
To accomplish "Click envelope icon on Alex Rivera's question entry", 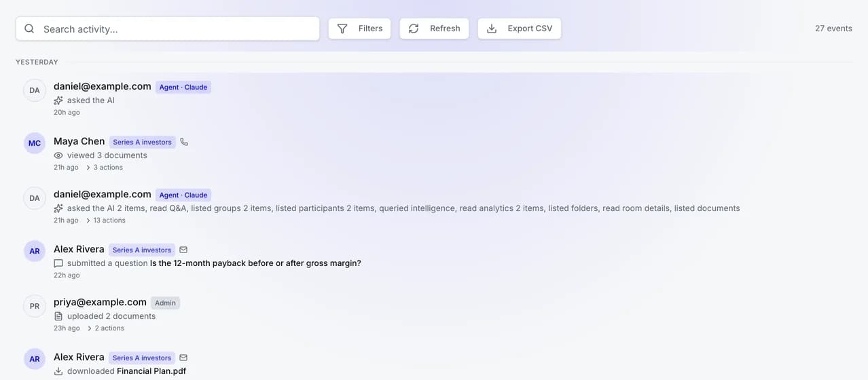I will pos(183,250).
